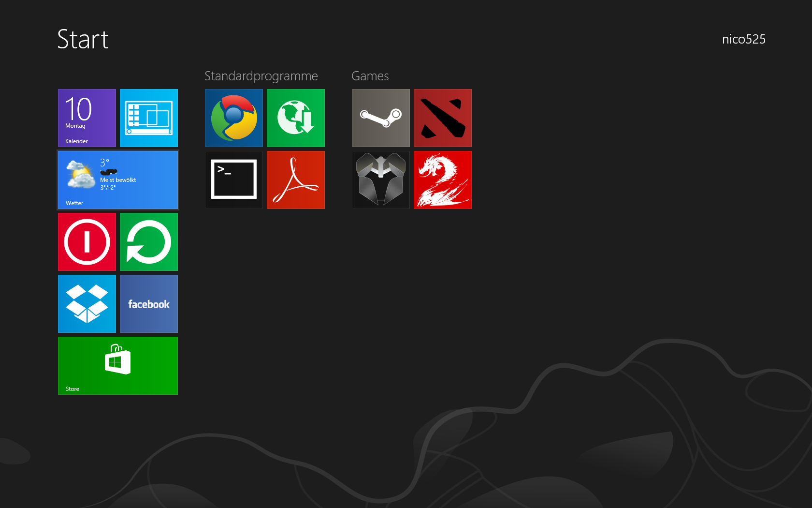Open the Wetter weather tile
812x508 pixels.
pos(118,180)
